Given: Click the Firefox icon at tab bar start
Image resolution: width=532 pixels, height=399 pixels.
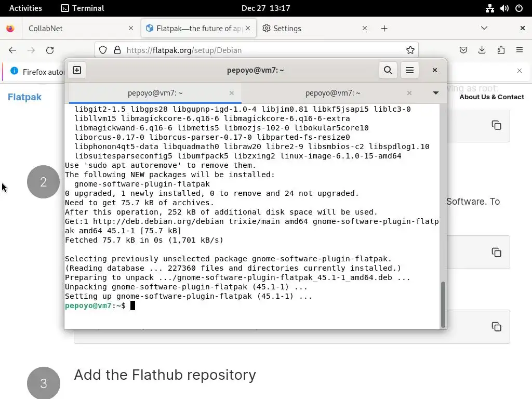Looking at the screenshot, I should 10,29.
